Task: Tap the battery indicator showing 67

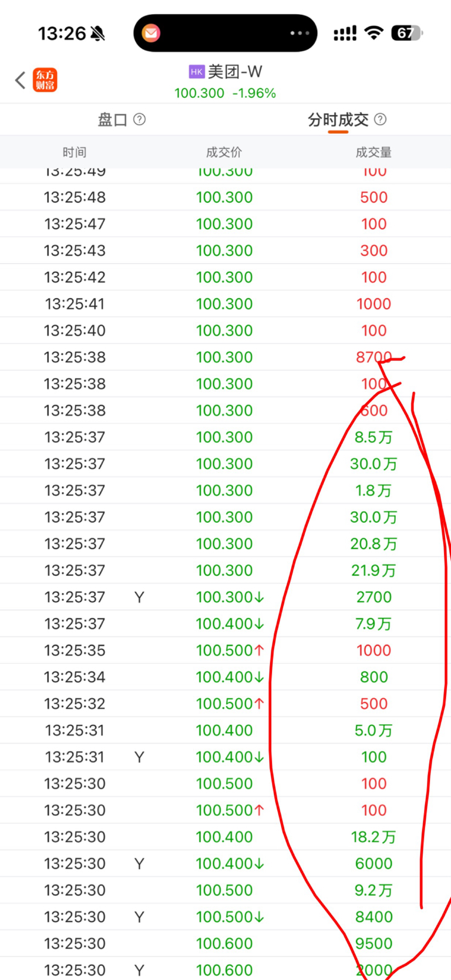Action: pyautogui.click(x=407, y=33)
